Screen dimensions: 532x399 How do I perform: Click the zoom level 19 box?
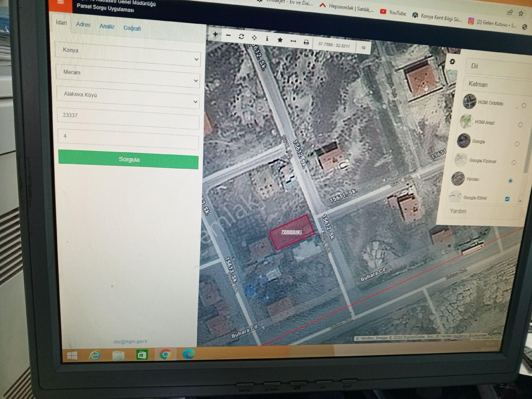point(363,48)
